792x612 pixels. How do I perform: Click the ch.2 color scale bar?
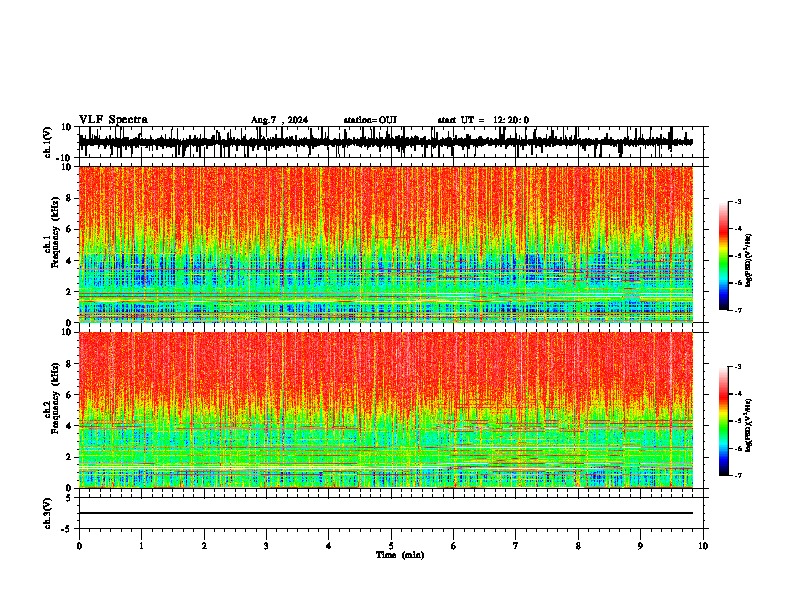click(x=723, y=421)
